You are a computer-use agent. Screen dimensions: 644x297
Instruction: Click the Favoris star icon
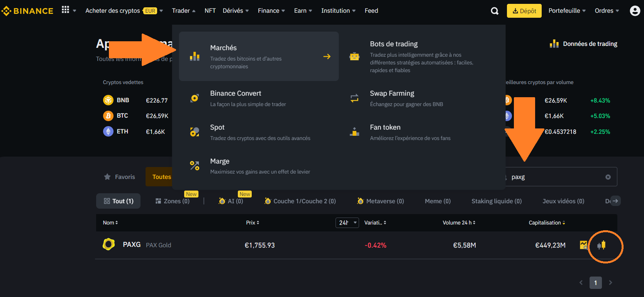tap(107, 177)
